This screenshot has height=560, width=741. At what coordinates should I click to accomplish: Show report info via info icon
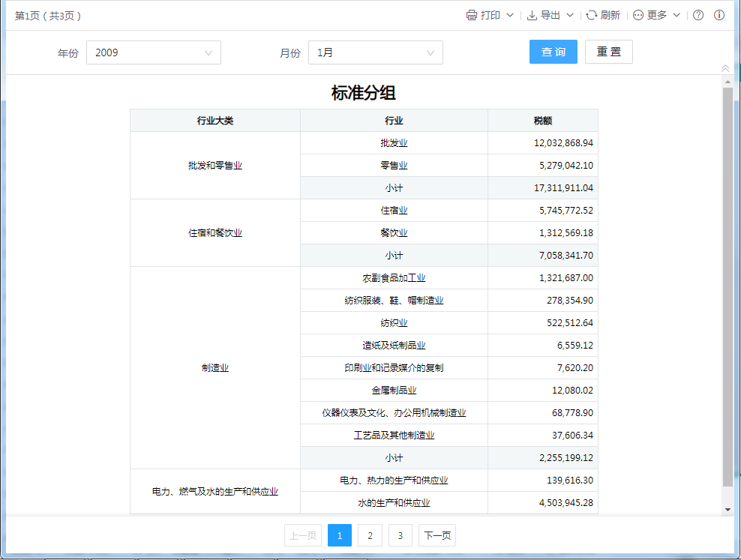tap(719, 15)
